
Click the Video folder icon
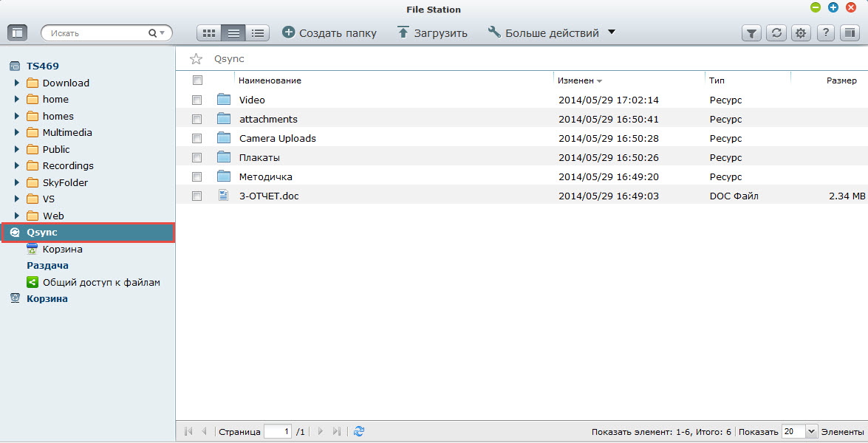224,100
